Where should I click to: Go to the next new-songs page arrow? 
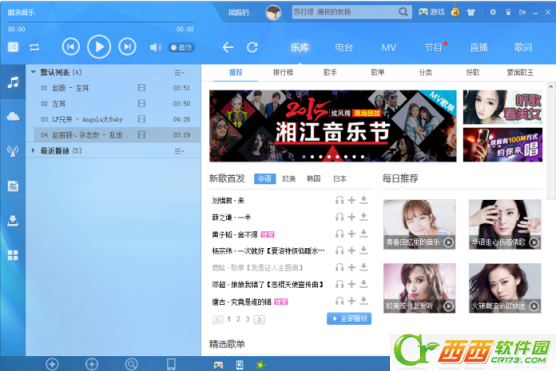coord(259,320)
